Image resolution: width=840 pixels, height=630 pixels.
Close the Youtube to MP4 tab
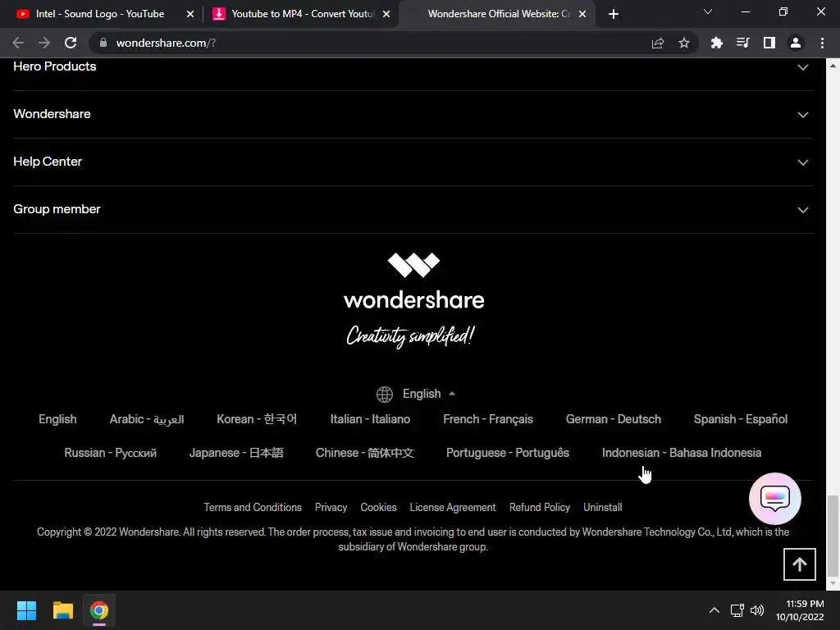386,15
